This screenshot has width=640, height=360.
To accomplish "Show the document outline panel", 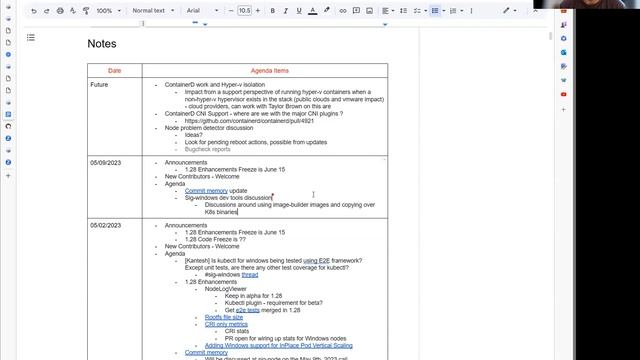I will pyautogui.click(x=31, y=38).
